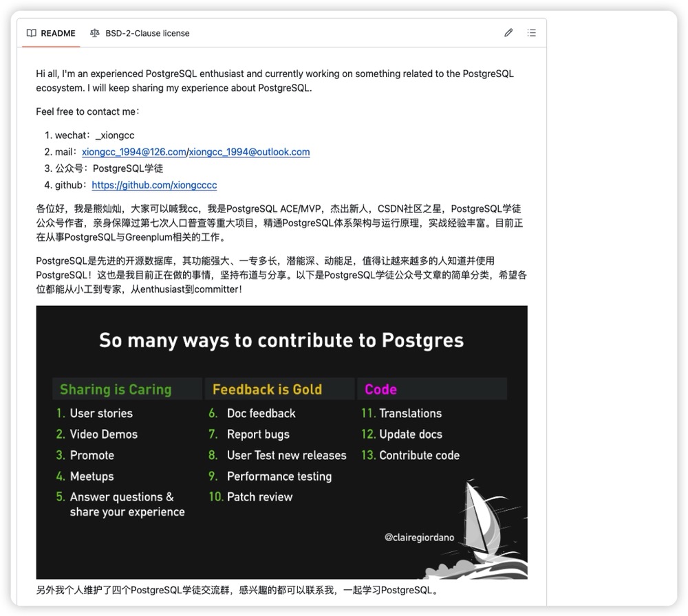
Task: Open the xiongcc_1994@outlook.com mail link
Action: click(x=249, y=152)
